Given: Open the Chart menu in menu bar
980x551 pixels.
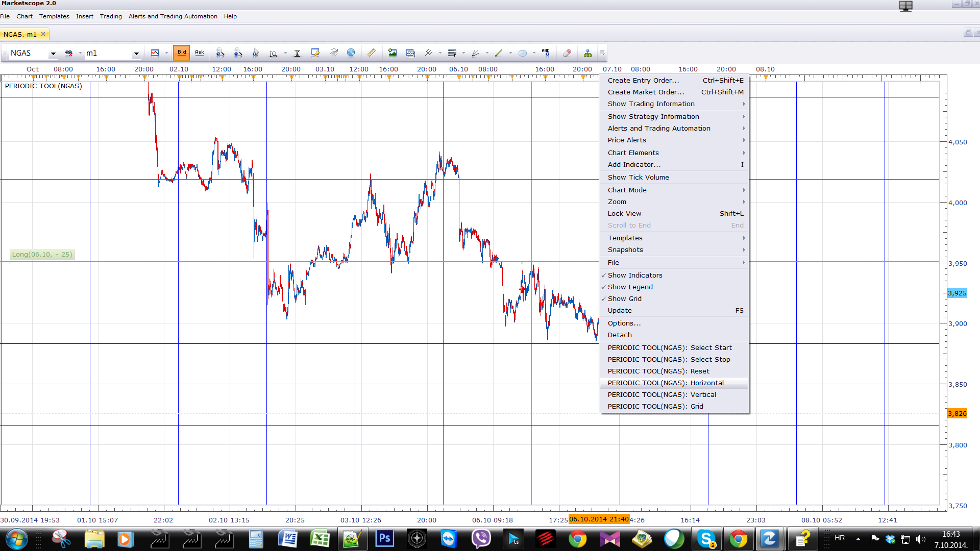Looking at the screenshot, I should pyautogui.click(x=24, y=16).
